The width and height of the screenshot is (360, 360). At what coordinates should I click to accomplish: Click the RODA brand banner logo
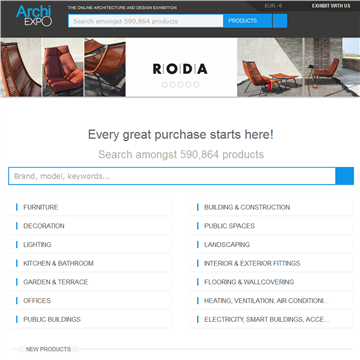(180, 69)
